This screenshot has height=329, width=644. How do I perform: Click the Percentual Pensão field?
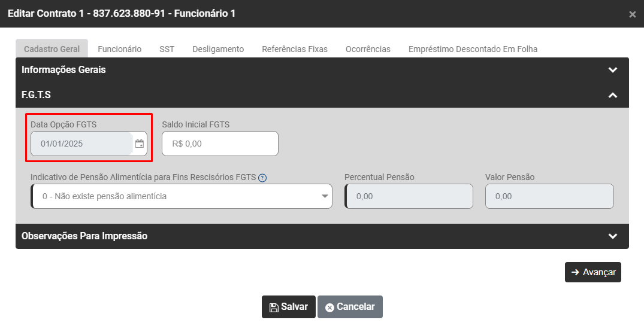(409, 196)
